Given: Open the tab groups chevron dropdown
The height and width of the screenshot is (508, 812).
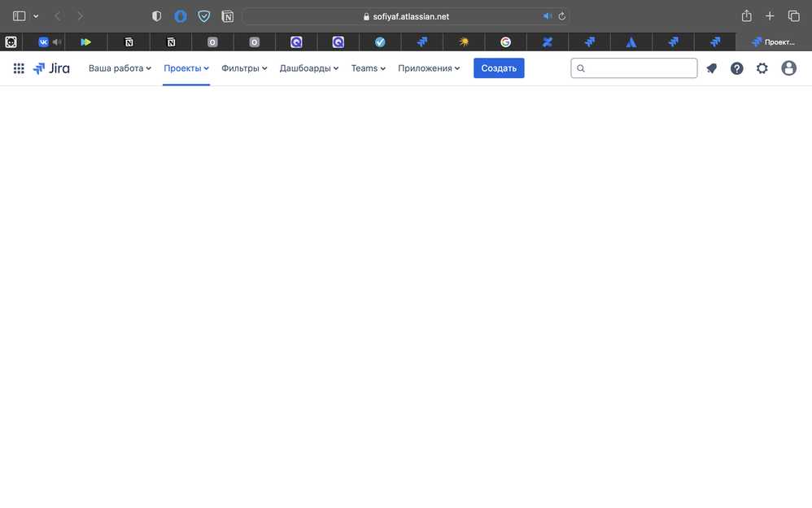Looking at the screenshot, I should point(36,16).
